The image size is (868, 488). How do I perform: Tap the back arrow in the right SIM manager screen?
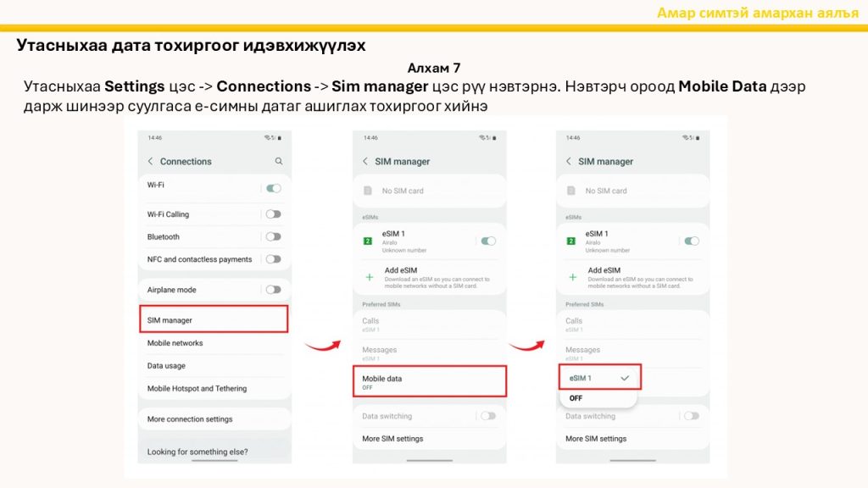pos(569,161)
